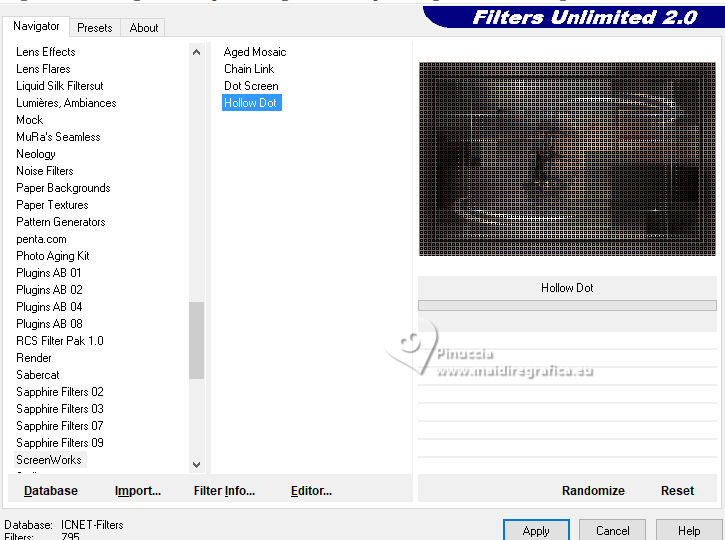The width and height of the screenshot is (725, 540).
Task: Apply the Hollow Dot filter
Action: tap(536, 530)
